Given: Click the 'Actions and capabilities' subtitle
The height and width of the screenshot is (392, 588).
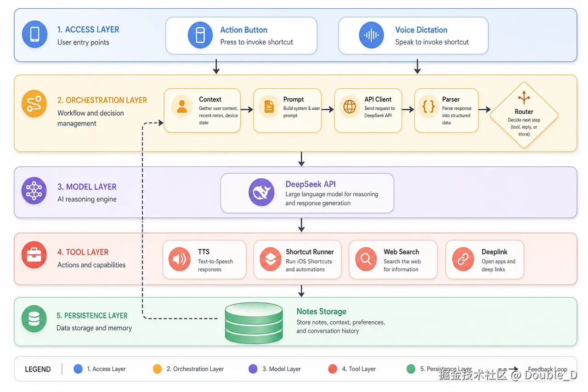Looking at the screenshot, I should pos(91,265).
